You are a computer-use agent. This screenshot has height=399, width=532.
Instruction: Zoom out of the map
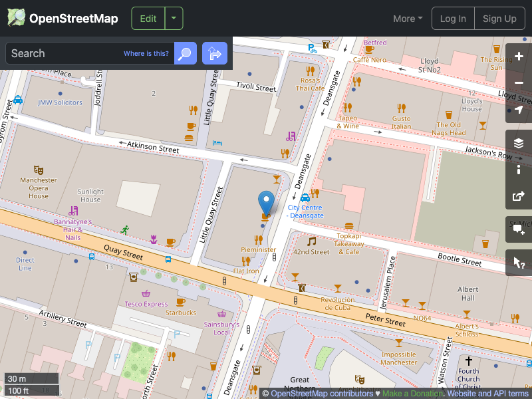[519, 82]
